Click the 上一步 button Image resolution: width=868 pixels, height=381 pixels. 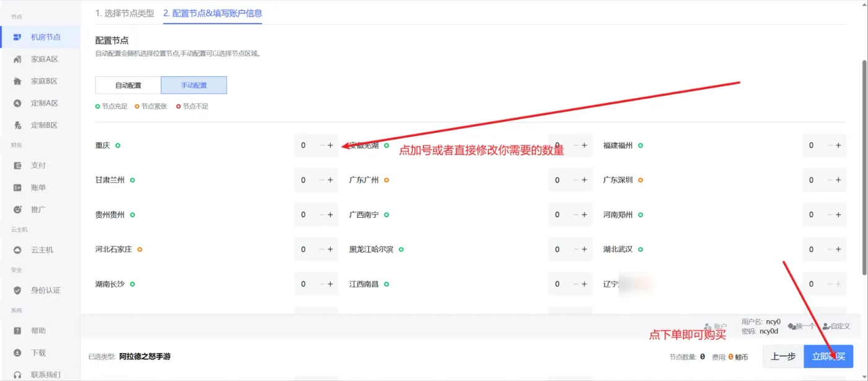click(x=783, y=356)
